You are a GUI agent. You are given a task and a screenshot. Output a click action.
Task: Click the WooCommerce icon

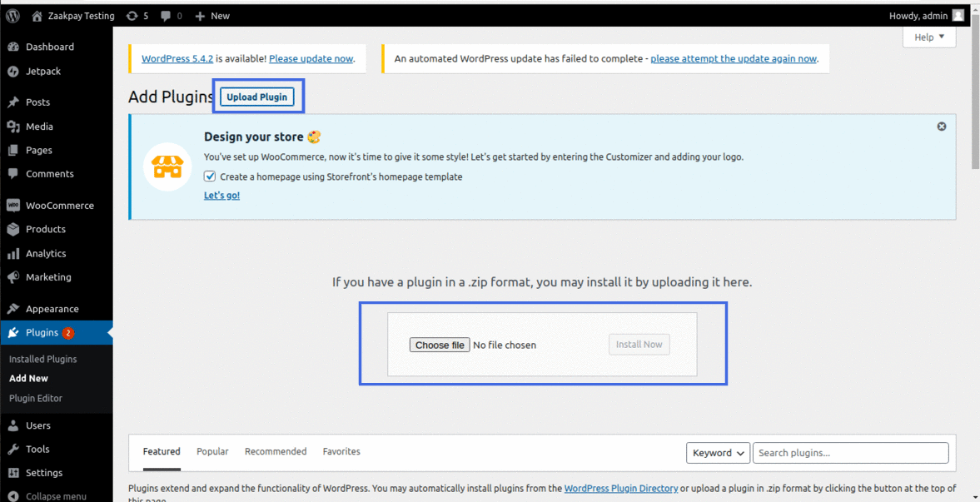click(x=13, y=205)
